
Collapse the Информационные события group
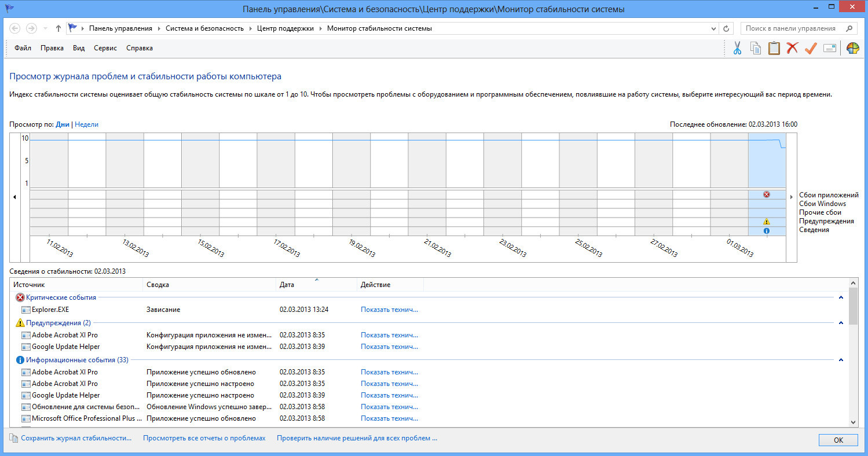click(x=841, y=360)
